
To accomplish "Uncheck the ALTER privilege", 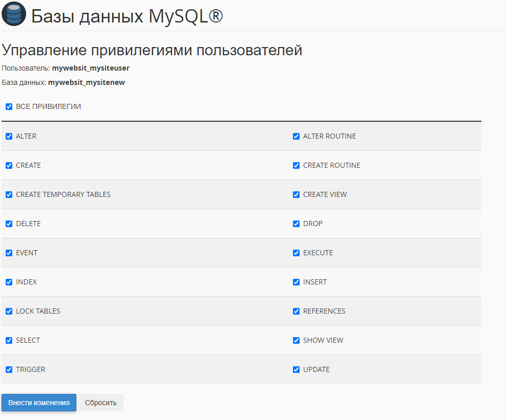I will [x=9, y=137].
